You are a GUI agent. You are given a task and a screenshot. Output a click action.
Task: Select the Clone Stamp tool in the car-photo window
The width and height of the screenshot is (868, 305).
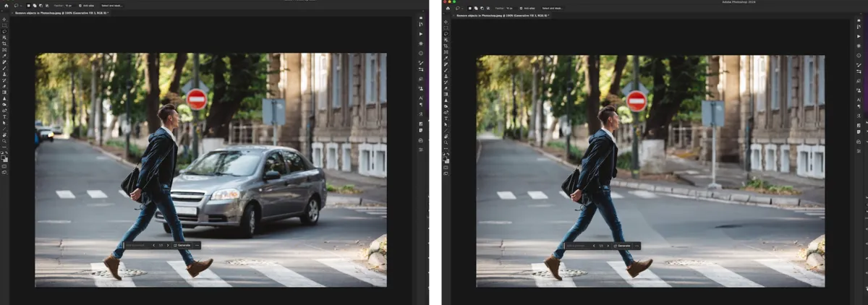pyautogui.click(x=4, y=74)
